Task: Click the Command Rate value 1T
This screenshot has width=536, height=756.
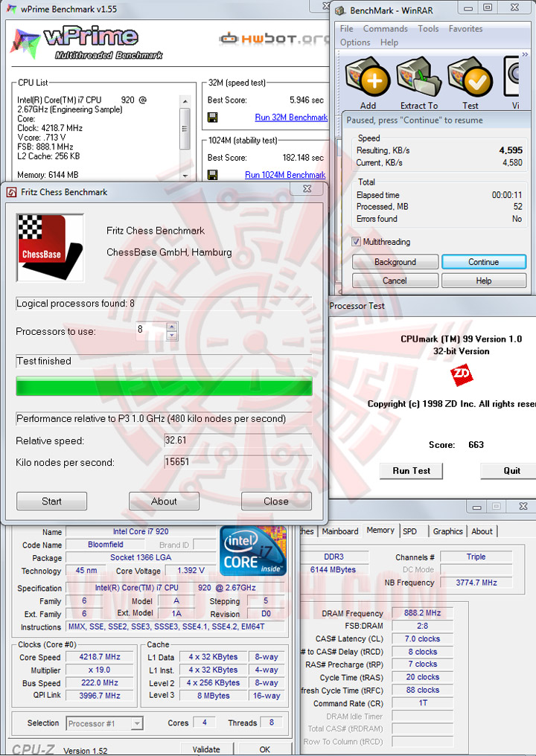Action: click(423, 703)
